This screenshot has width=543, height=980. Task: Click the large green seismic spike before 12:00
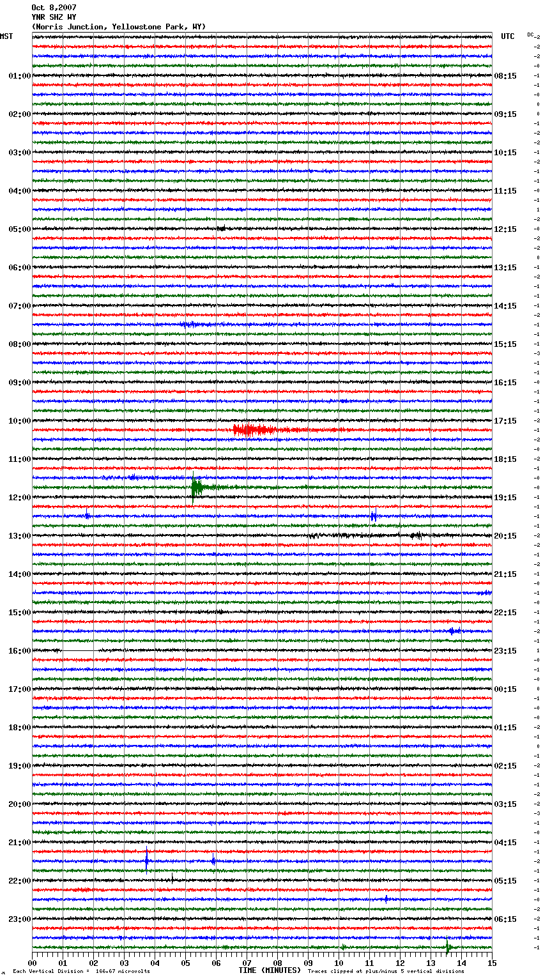pos(196,488)
